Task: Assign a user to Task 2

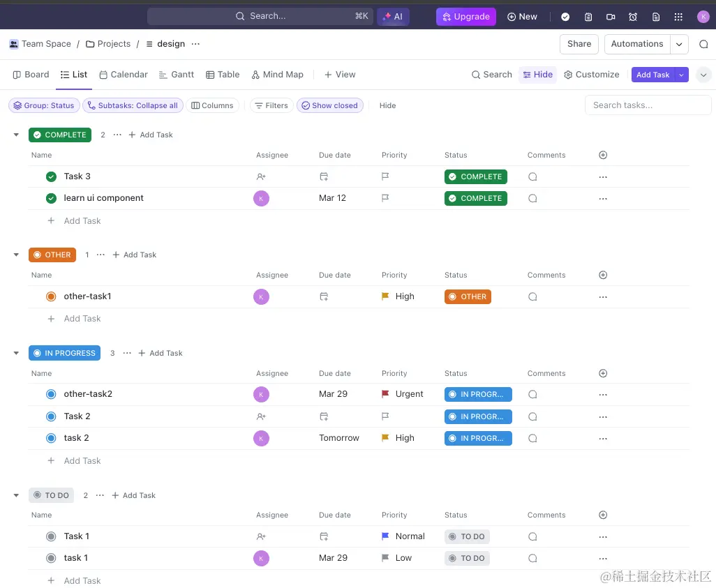Action: coord(261,416)
